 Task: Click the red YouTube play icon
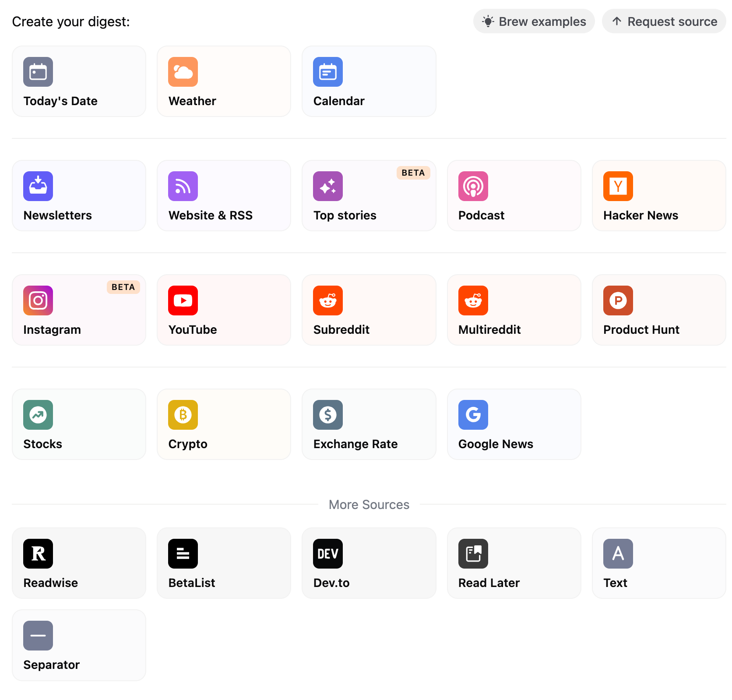click(x=183, y=301)
